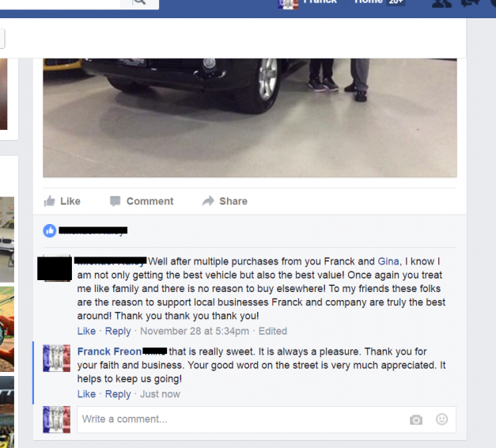Viewport: 496px width, 448px height.
Task: Click the Like thumbs-up post button
Action: click(x=62, y=201)
